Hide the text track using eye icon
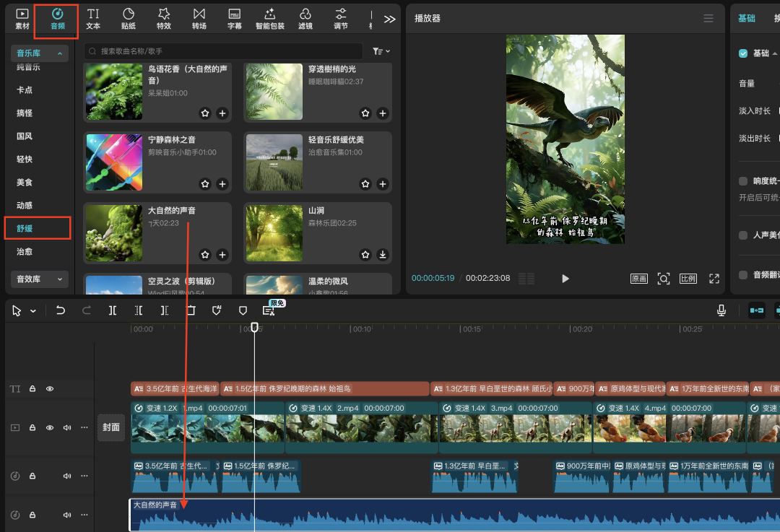780x532 pixels. point(50,388)
